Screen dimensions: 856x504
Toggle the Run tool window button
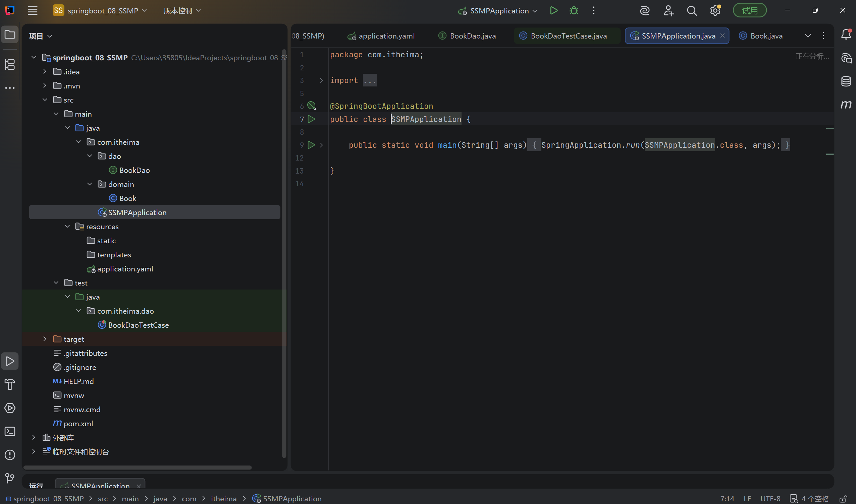[x=10, y=361]
